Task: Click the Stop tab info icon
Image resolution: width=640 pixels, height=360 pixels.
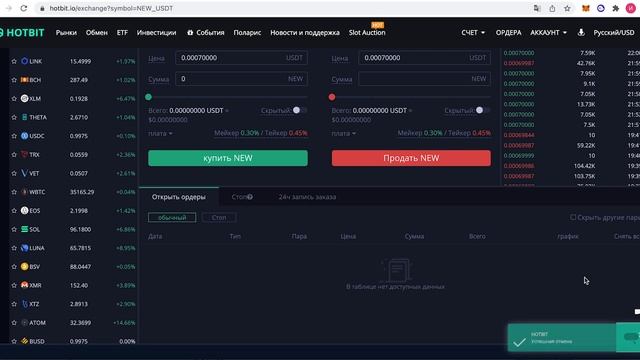Action: tap(250, 197)
